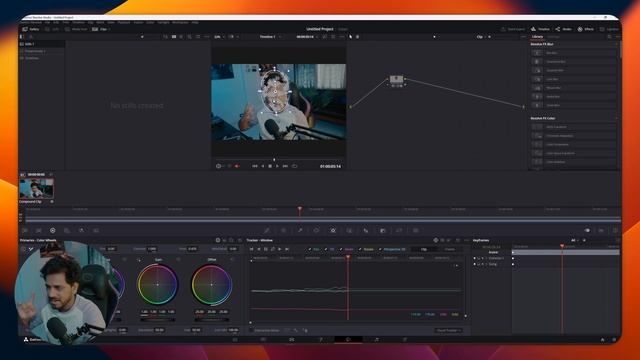Open the Color Warper palette

pyautogui.click(x=283, y=231)
